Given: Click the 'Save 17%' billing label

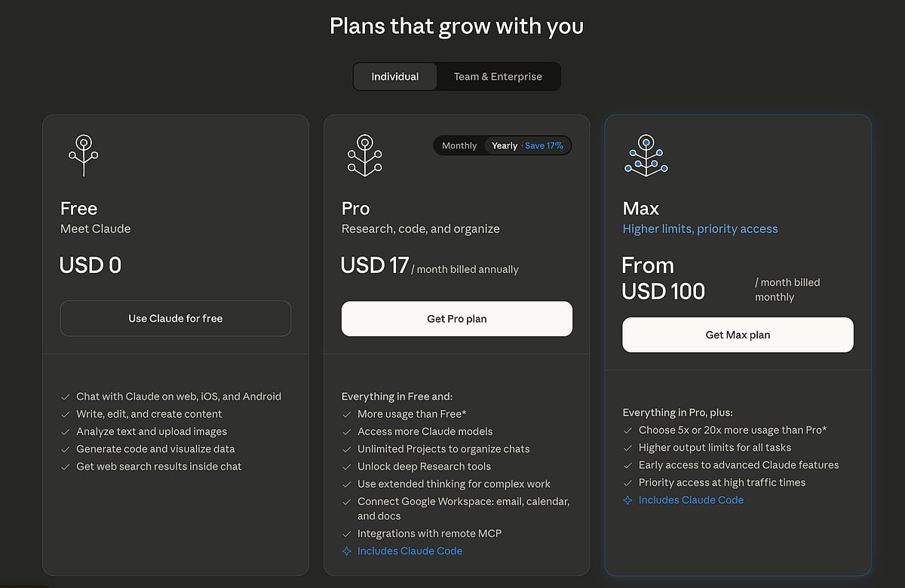Looking at the screenshot, I should (x=545, y=145).
